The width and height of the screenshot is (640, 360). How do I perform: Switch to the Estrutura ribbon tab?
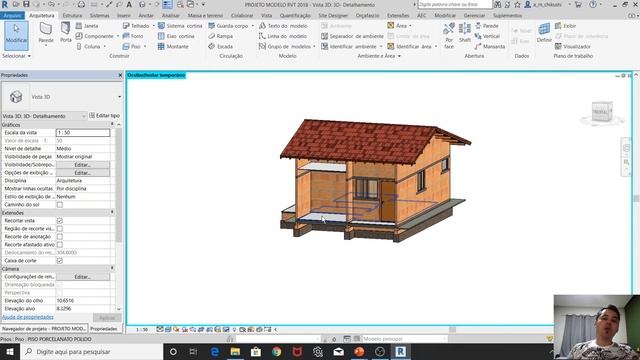(x=72, y=15)
